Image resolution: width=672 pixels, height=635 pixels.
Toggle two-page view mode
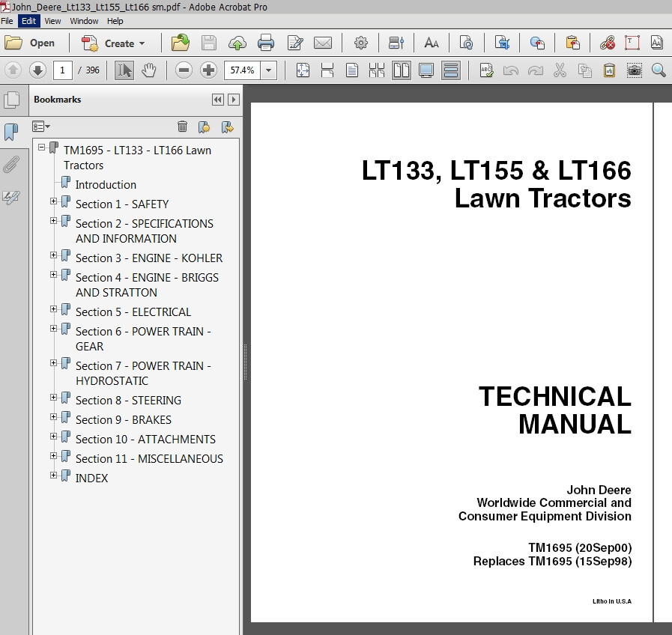coord(402,70)
